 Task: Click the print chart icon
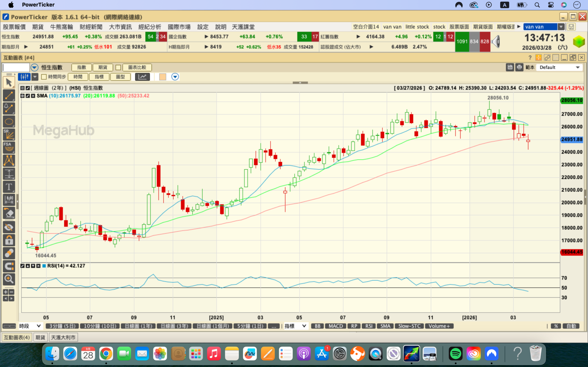[x=519, y=67]
